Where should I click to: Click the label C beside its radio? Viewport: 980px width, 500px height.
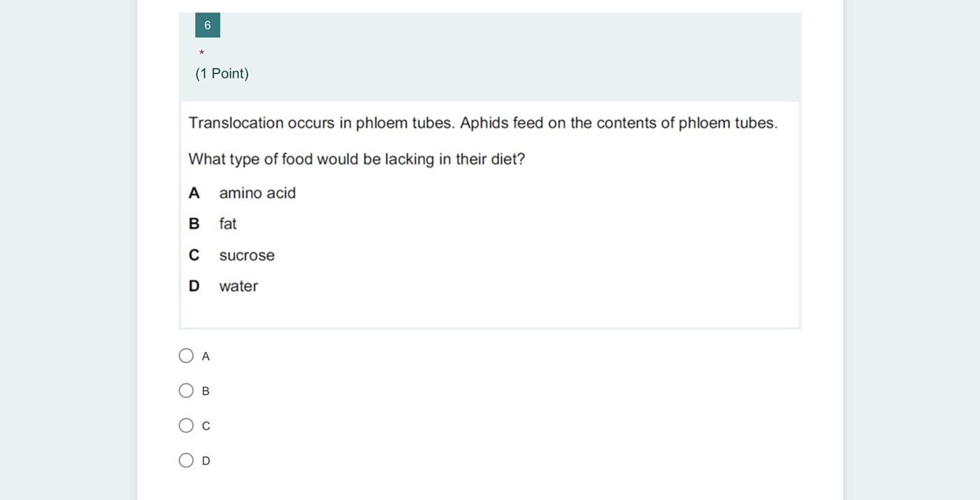(206, 426)
